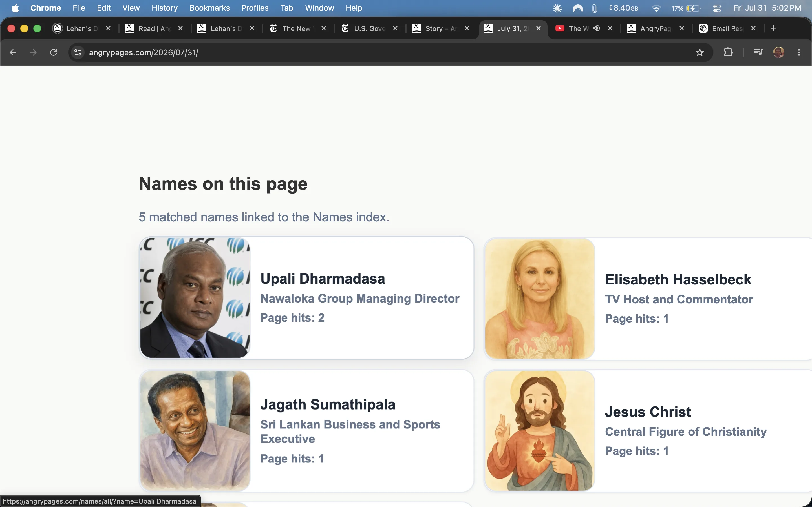Open the media controls icon in toolbar
812x507 pixels.
758,52
